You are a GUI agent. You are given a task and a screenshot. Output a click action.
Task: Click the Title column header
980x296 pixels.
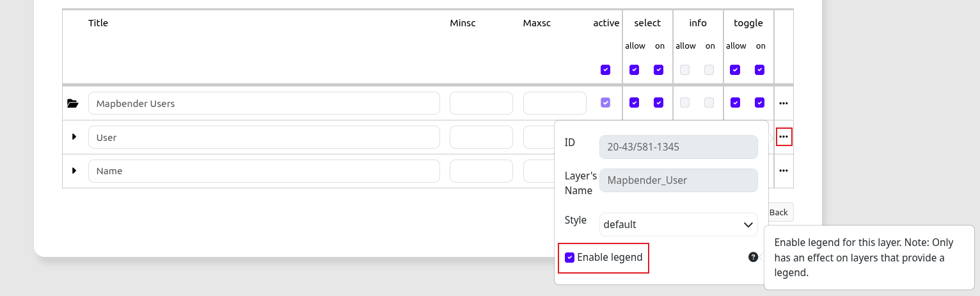pos(99,23)
